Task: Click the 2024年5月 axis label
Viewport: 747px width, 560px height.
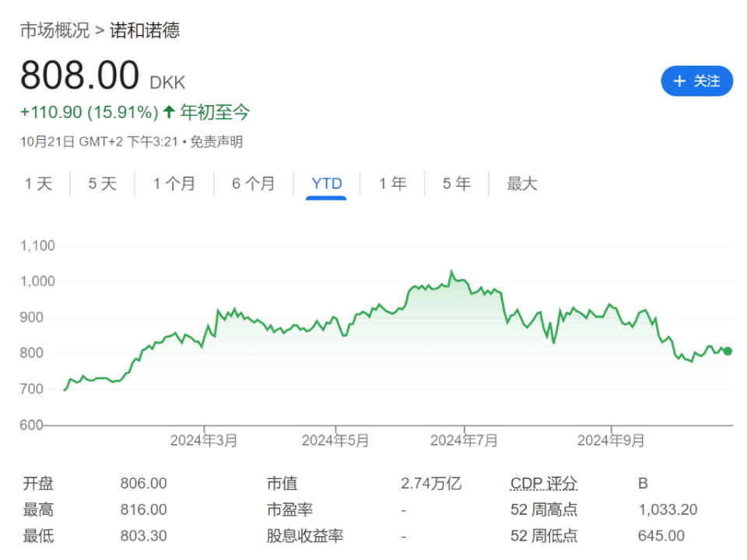Action: [x=335, y=440]
